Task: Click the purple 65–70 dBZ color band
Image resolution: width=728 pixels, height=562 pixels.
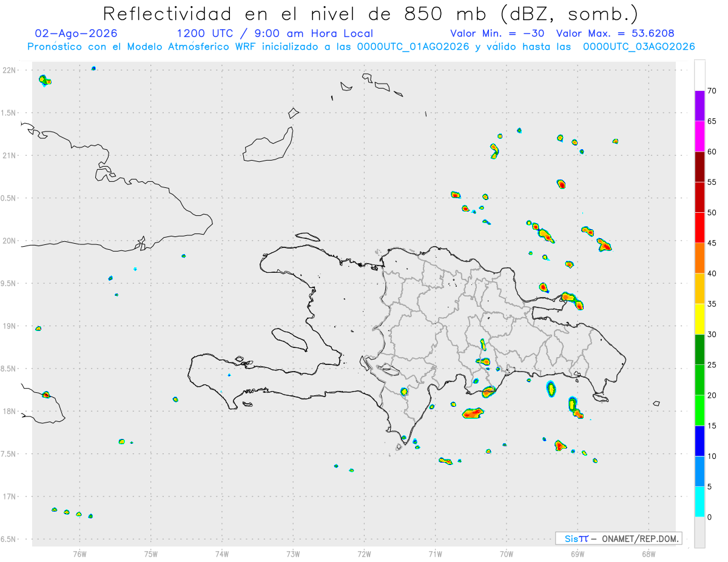Action: [x=699, y=106]
